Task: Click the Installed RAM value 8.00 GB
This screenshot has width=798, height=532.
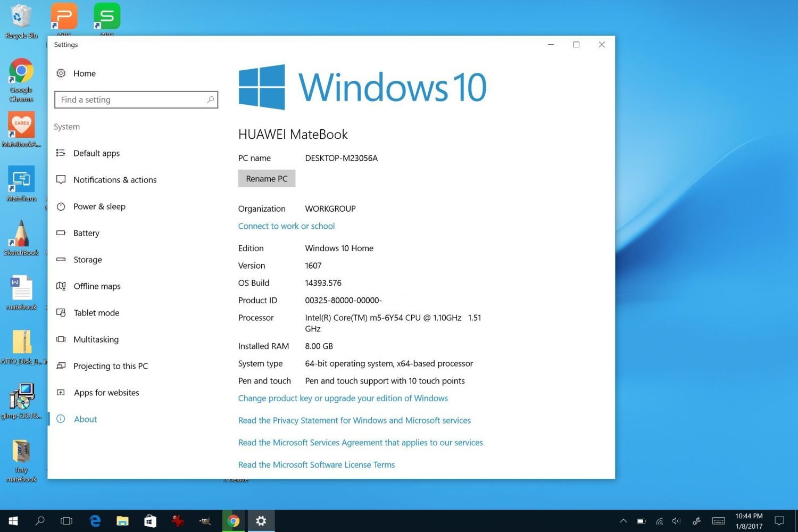Action: [x=319, y=346]
